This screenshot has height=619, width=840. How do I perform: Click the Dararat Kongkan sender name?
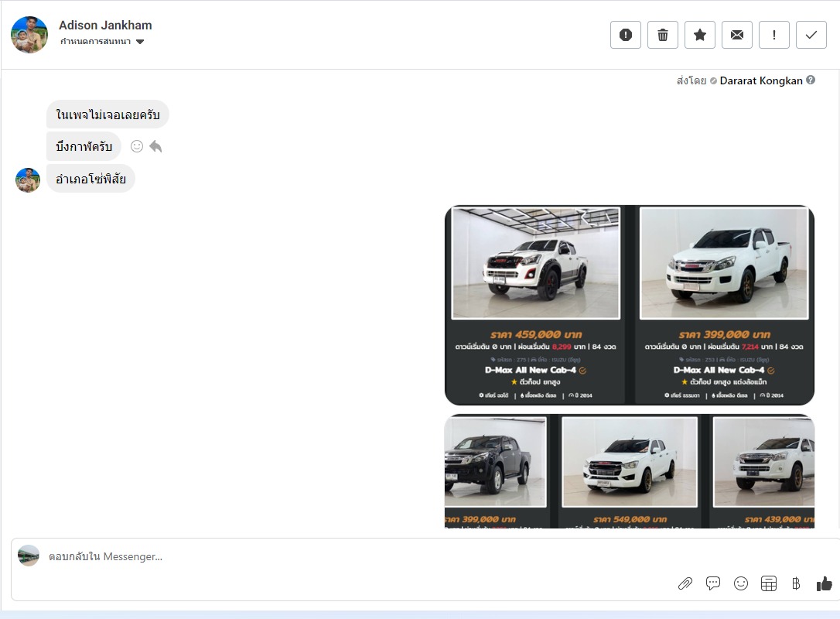tap(761, 80)
